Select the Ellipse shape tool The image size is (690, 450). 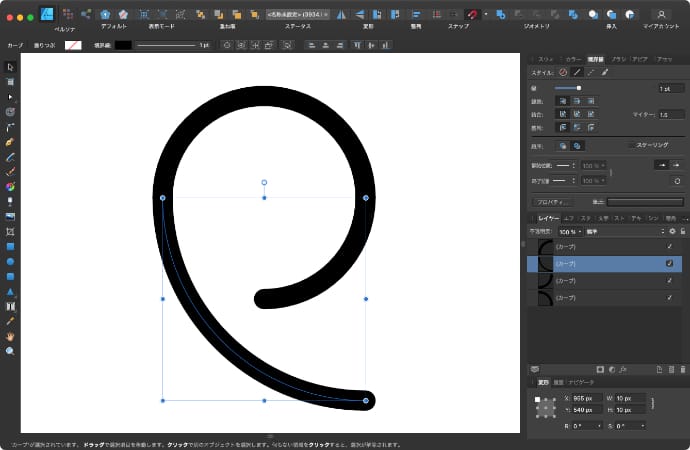click(10, 261)
